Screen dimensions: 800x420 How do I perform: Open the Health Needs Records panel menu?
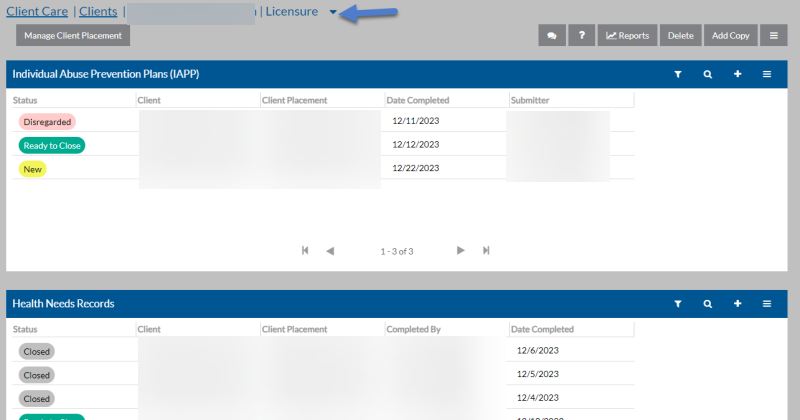point(767,304)
